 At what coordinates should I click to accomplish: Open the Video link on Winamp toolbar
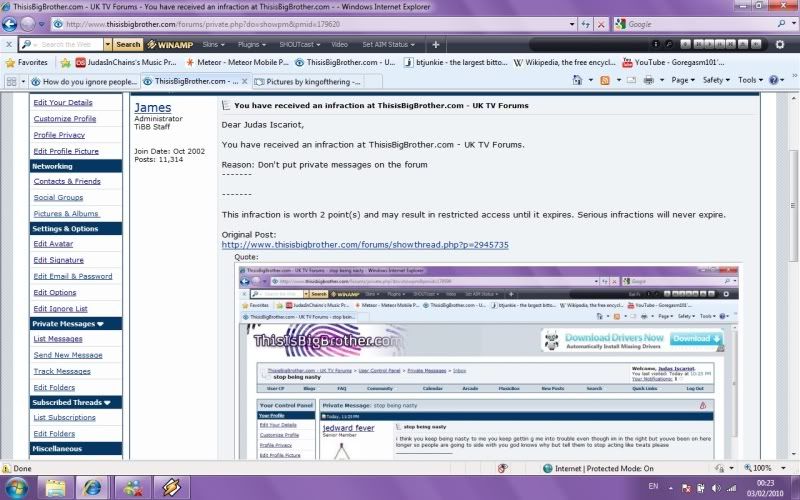coord(339,44)
